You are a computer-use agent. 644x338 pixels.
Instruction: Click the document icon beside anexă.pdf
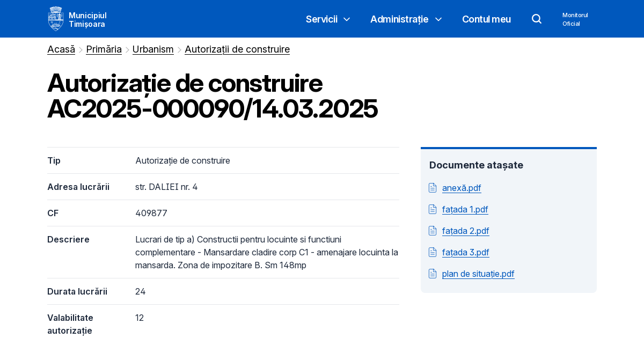pos(433,187)
